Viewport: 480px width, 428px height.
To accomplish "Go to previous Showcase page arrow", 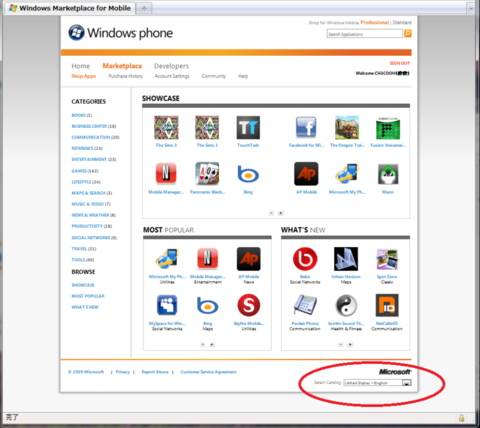I will point(271,213).
